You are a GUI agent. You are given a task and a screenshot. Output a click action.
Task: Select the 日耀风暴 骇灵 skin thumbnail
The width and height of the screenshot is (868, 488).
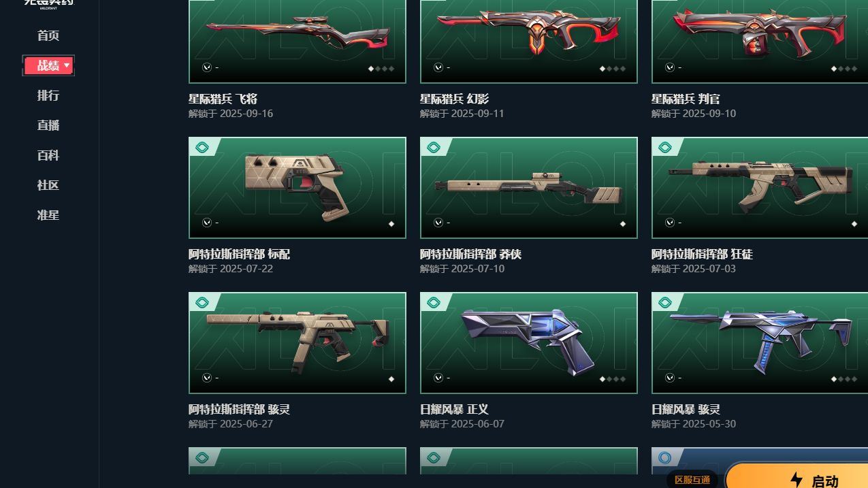click(x=760, y=343)
